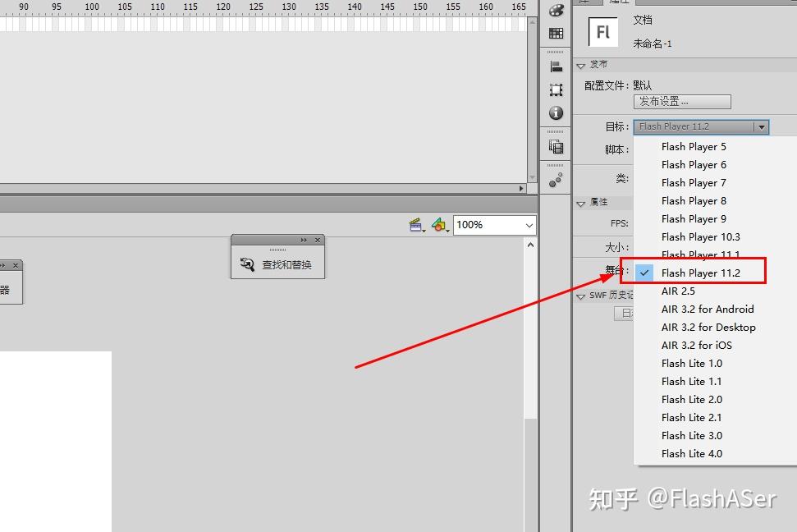The width and height of the screenshot is (797, 532).
Task: Click the 未命名-1 document name
Action: coord(653,44)
